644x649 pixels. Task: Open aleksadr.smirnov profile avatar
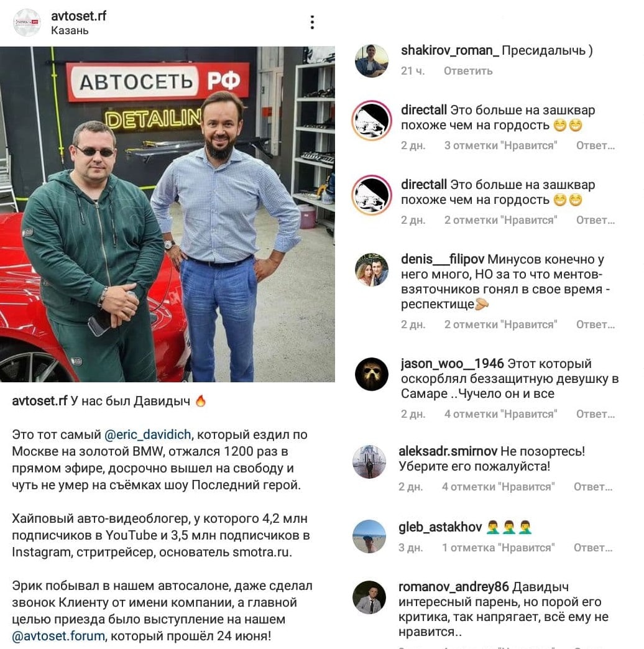click(x=369, y=462)
